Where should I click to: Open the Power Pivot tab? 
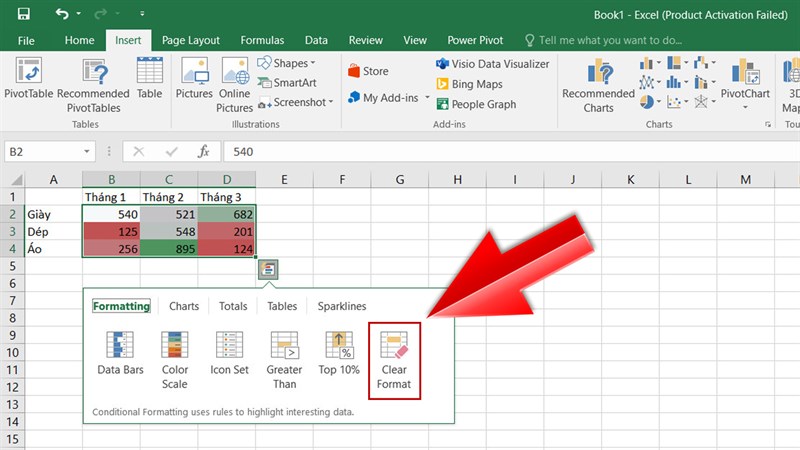click(475, 40)
